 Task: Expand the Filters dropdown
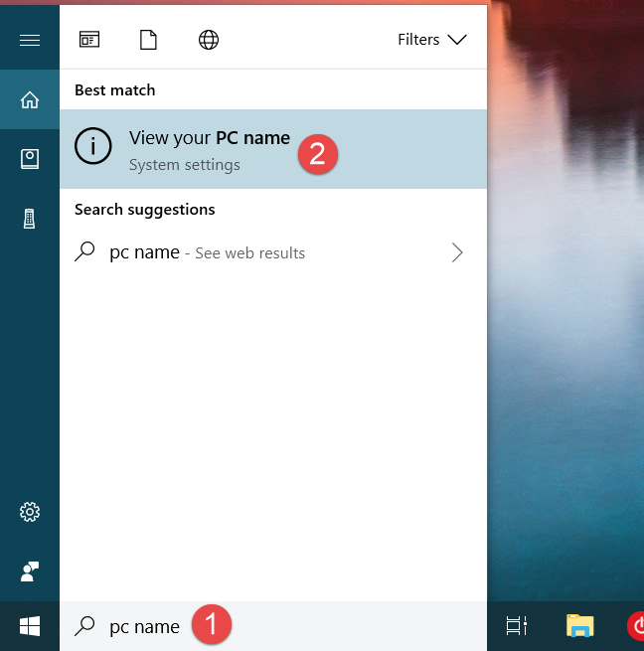432,40
